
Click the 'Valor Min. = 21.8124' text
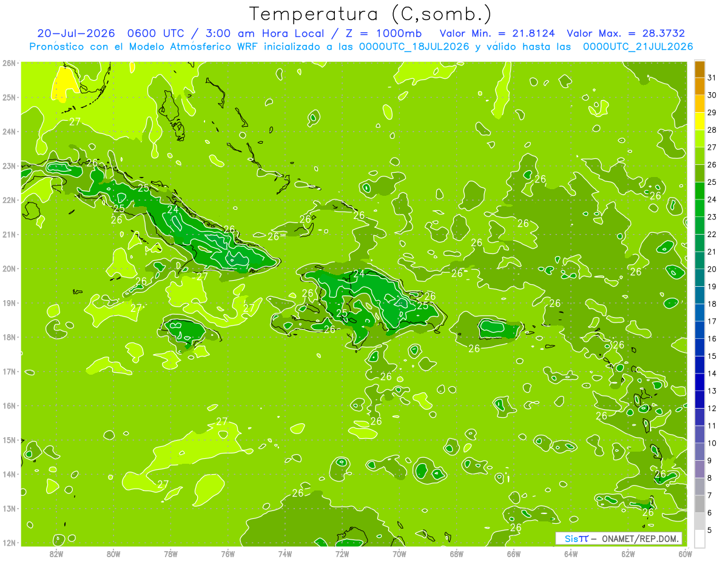click(x=497, y=33)
